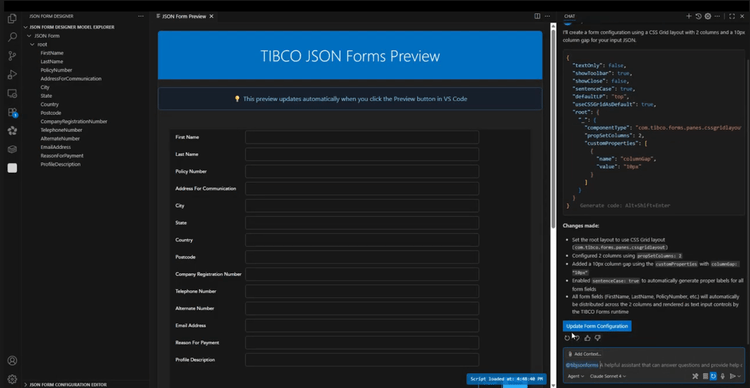Select the AlternateNumber tree item
The height and width of the screenshot is (388, 750).
[60, 139]
